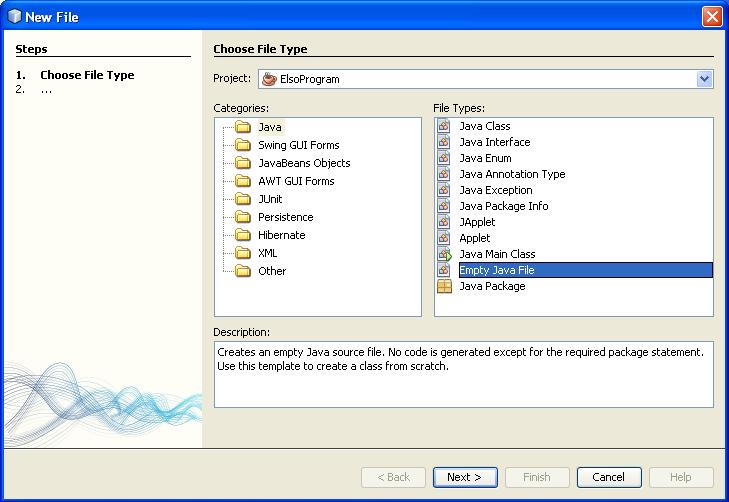The image size is (729, 502).
Task: Open the Project dropdown arrow
Action: click(704, 79)
